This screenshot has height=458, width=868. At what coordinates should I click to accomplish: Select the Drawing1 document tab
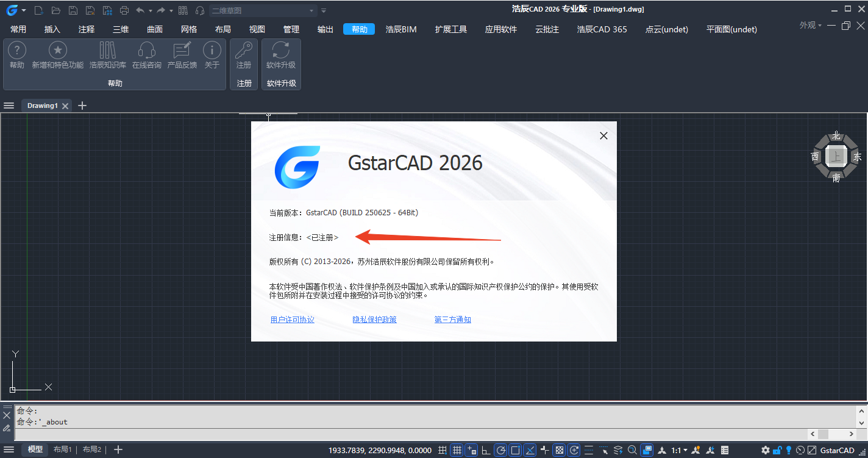[x=47, y=106]
